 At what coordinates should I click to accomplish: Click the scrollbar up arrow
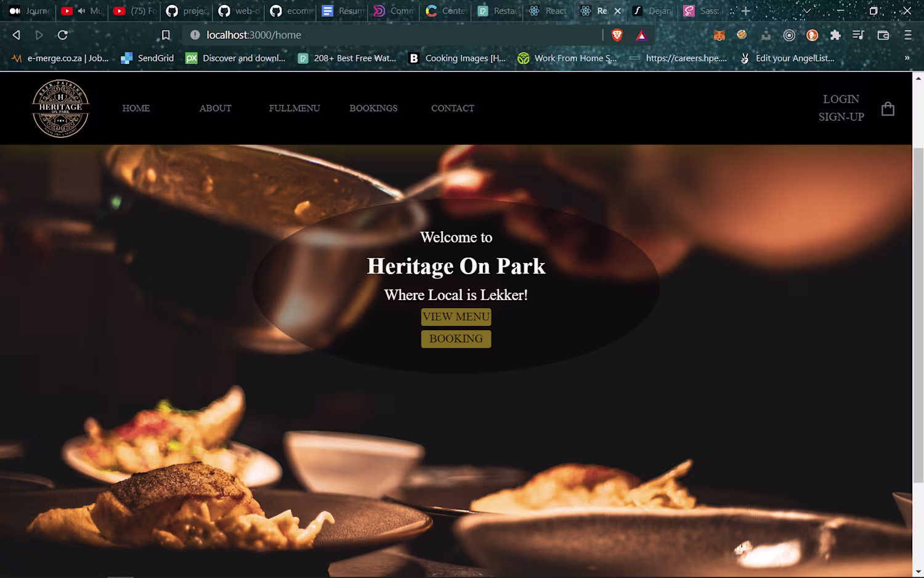pos(918,78)
